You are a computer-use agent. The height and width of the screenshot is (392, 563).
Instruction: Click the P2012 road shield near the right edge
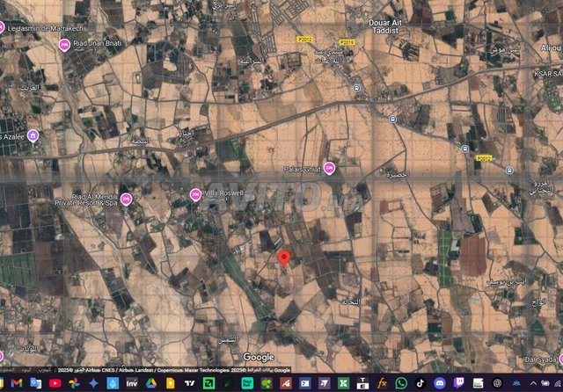click(483, 157)
